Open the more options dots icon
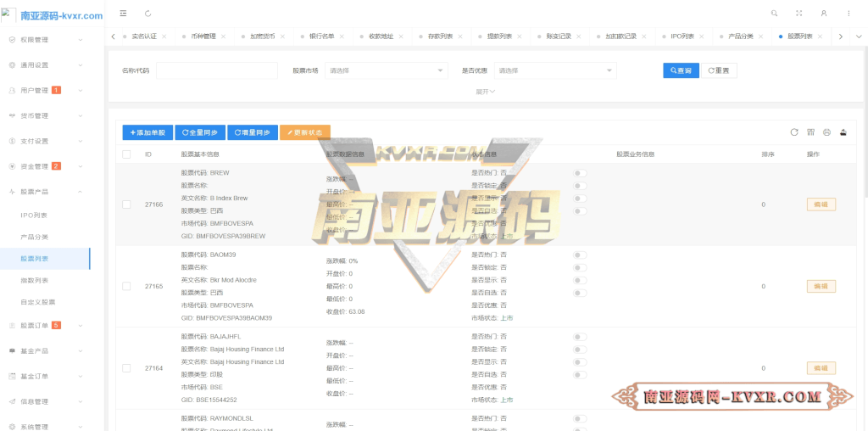 [849, 14]
